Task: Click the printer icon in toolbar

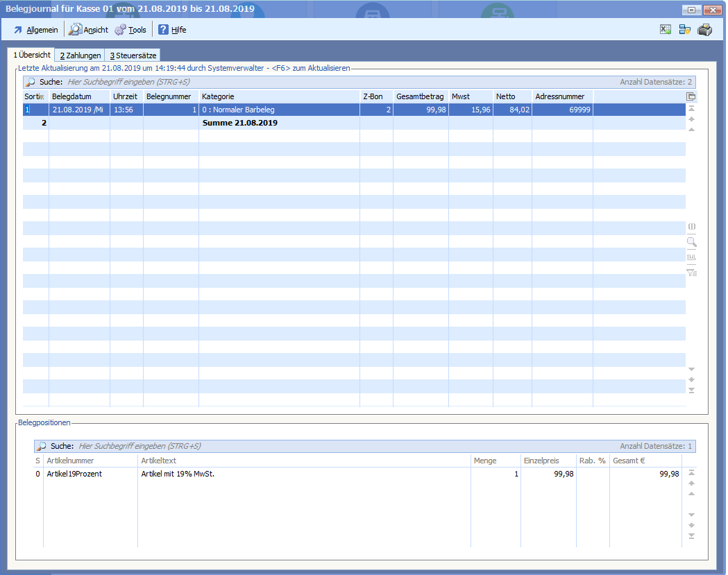Action: click(704, 30)
